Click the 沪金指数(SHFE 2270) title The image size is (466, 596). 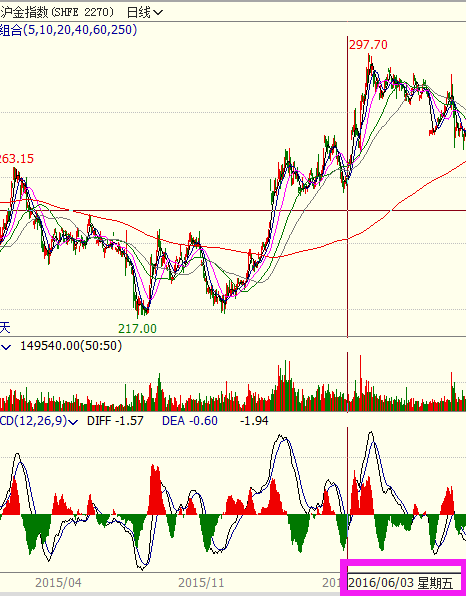57,13
